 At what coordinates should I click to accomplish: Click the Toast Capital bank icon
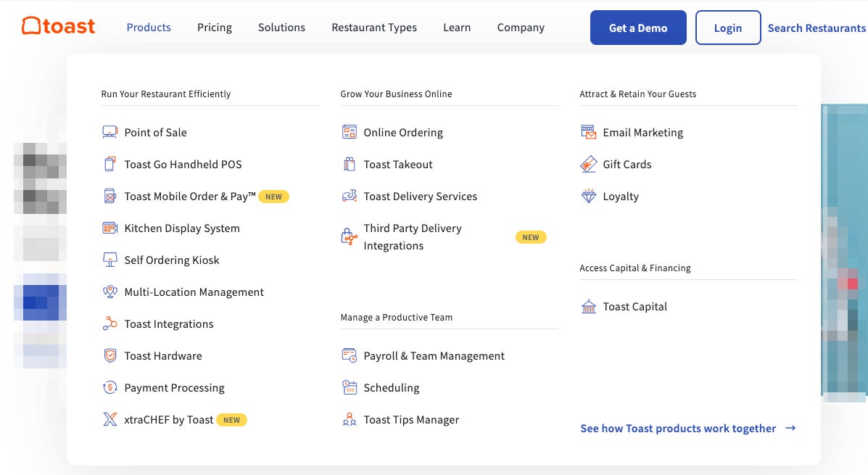[588, 307]
